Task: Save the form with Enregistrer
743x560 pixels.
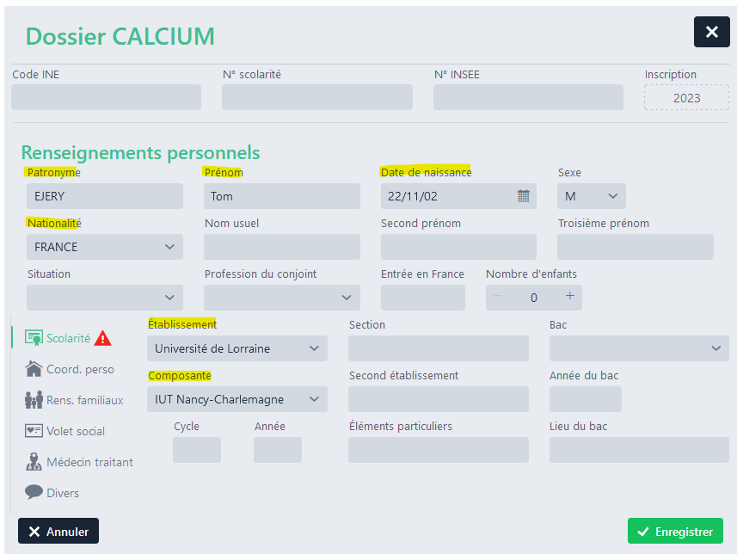Action: 675,532
